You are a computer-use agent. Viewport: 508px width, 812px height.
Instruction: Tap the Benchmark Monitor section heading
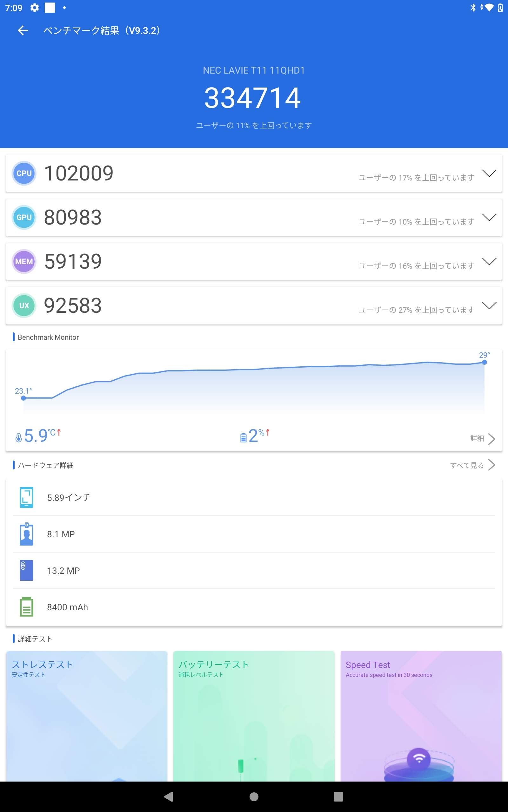coord(48,337)
